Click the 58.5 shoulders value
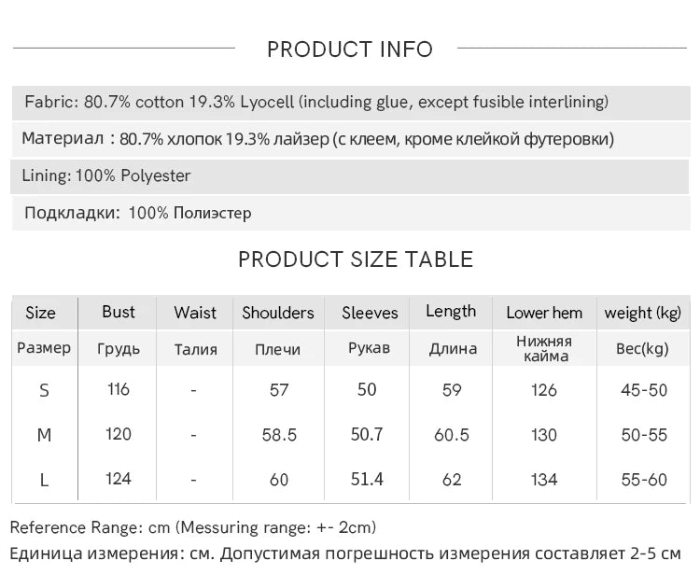The height and width of the screenshot is (588, 700). click(x=279, y=435)
